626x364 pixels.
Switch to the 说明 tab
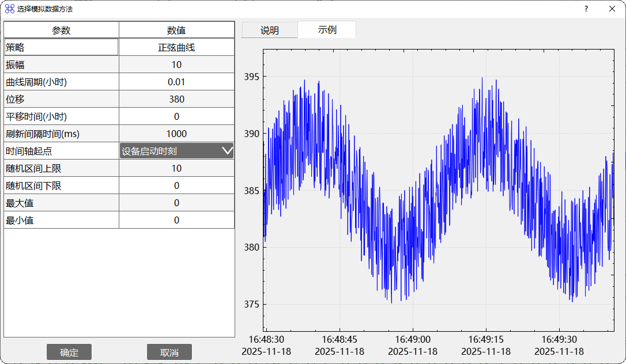pos(270,31)
